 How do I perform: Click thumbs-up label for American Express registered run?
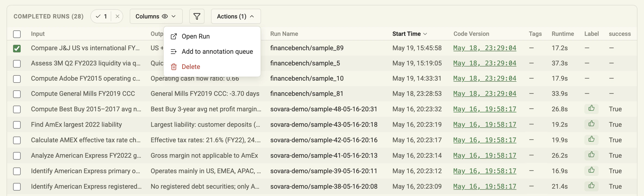pyautogui.click(x=591, y=186)
